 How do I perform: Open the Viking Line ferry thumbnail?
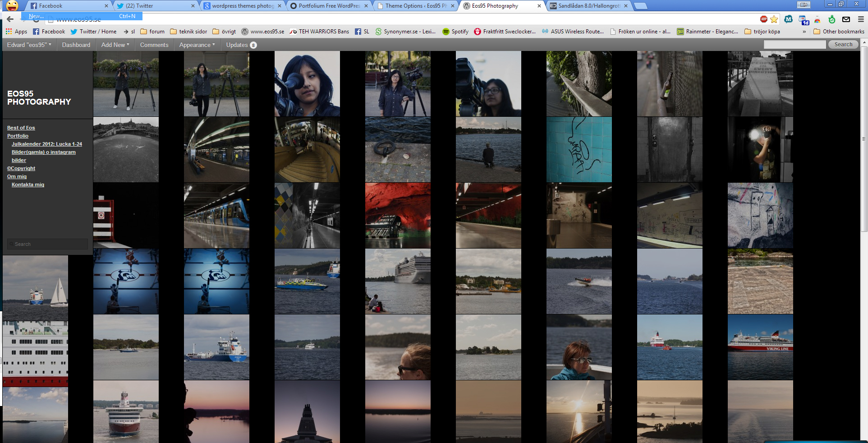760,347
